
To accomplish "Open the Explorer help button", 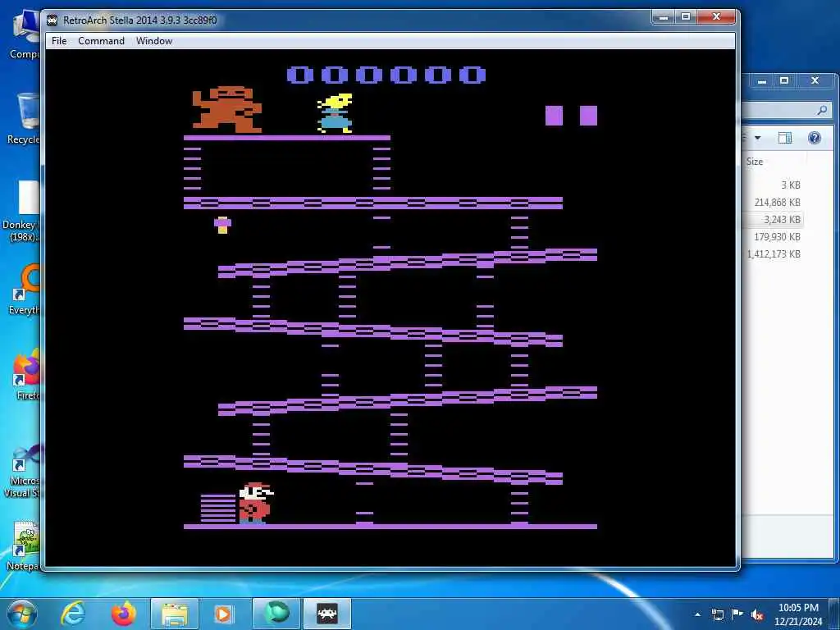I will click(815, 138).
